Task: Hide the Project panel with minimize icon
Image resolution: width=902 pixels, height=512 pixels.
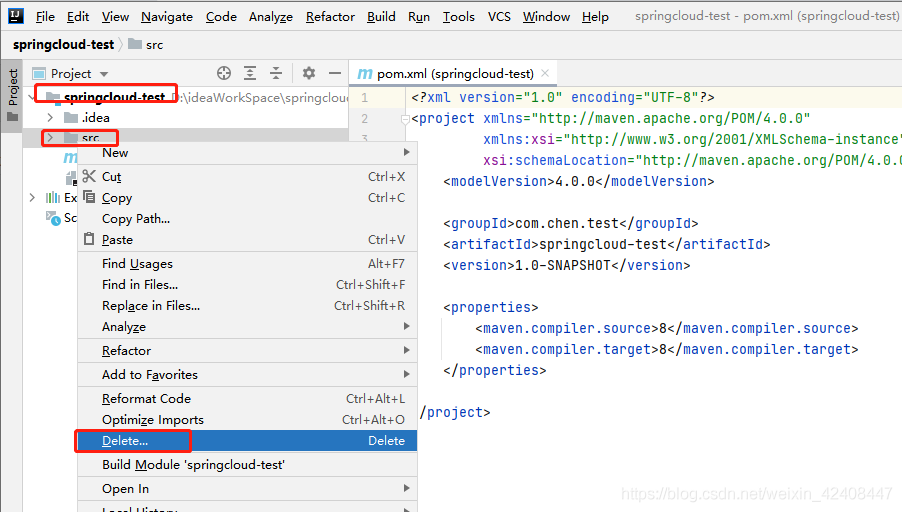Action: [x=335, y=73]
